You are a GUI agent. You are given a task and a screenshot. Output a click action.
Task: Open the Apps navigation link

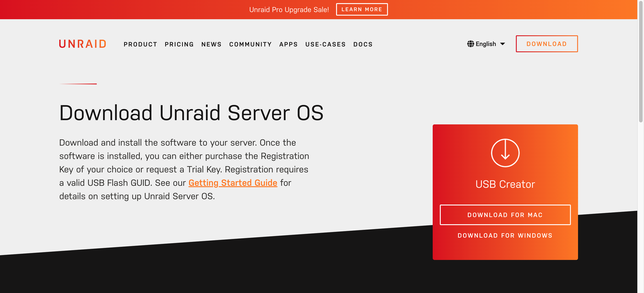point(288,44)
